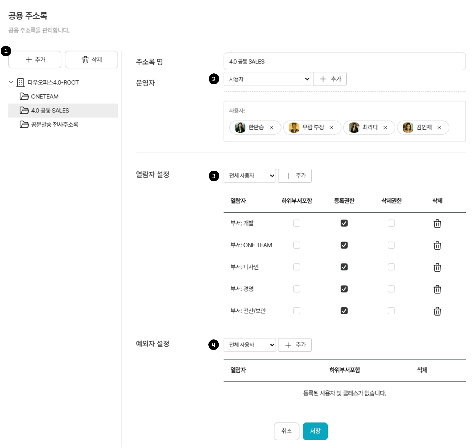
Task: Click the 저장 button
Action: tap(315, 431)
